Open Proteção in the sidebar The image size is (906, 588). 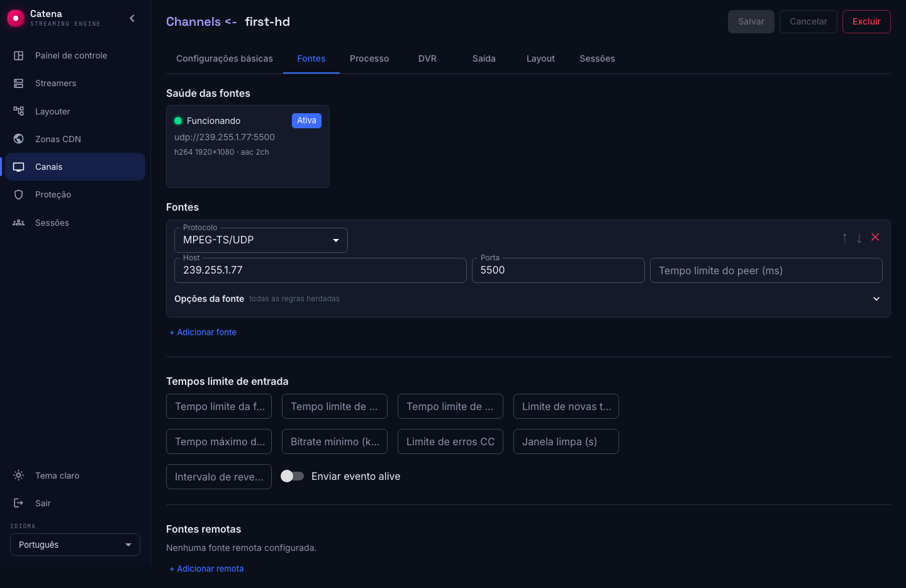pos(75,194)
